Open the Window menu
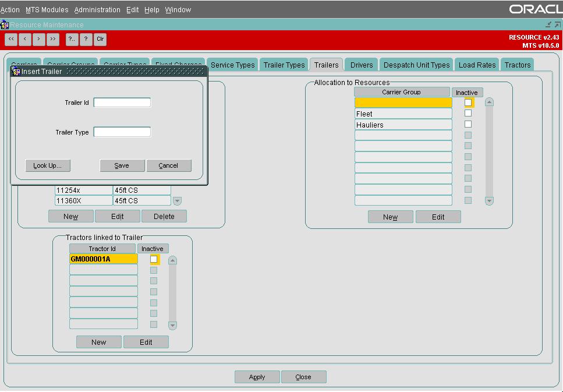563x392 pixels. 178,10
